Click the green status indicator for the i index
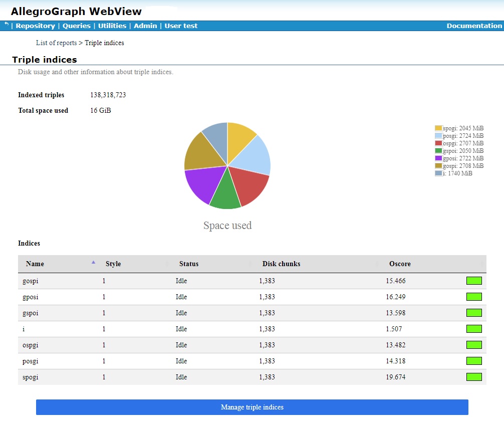Image resolution: width=504 pixels, height=421 pixels. pyautogui.click(x=473, y=329)
